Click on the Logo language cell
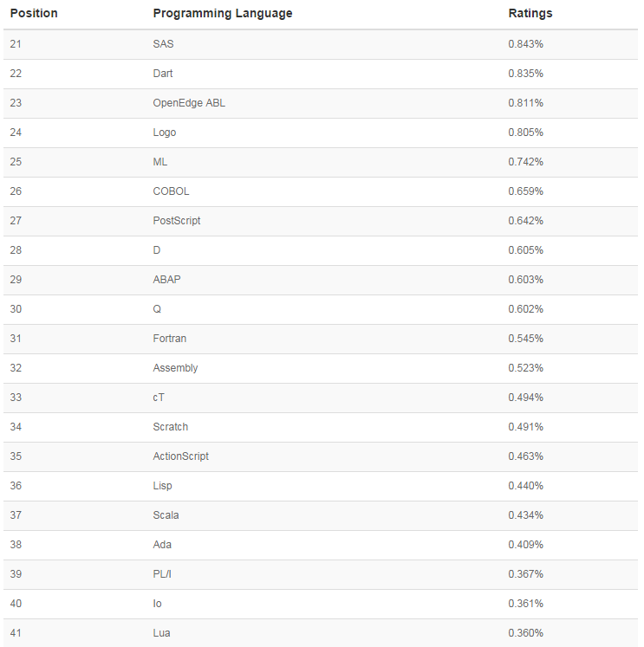The width and height of the screenshot is (644, 647). coord(164,133)
